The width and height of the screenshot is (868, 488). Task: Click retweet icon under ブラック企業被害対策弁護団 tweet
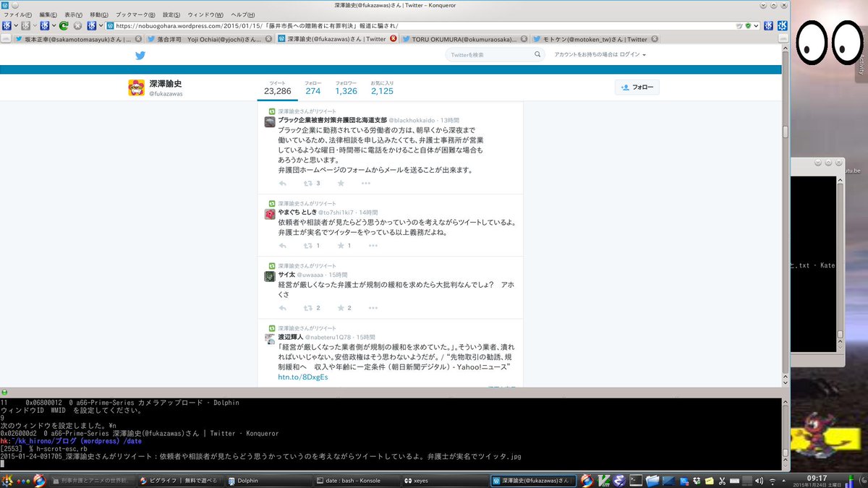pyautogui.click(x=309, y=184)
